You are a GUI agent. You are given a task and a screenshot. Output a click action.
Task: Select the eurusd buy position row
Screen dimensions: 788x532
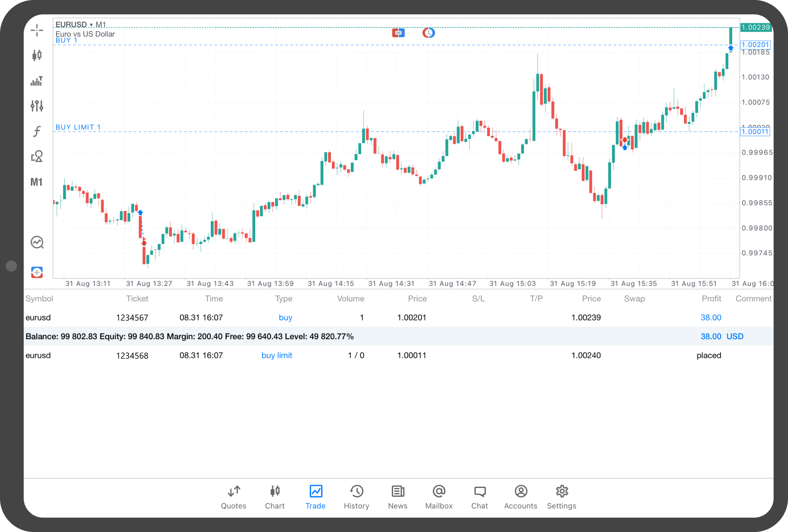tap(212, 318)
